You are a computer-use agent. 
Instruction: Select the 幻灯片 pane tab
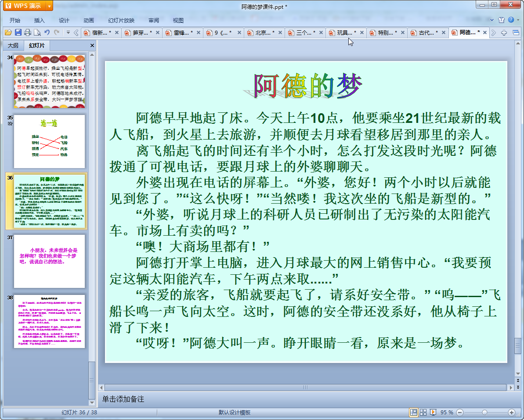[36, 45]
